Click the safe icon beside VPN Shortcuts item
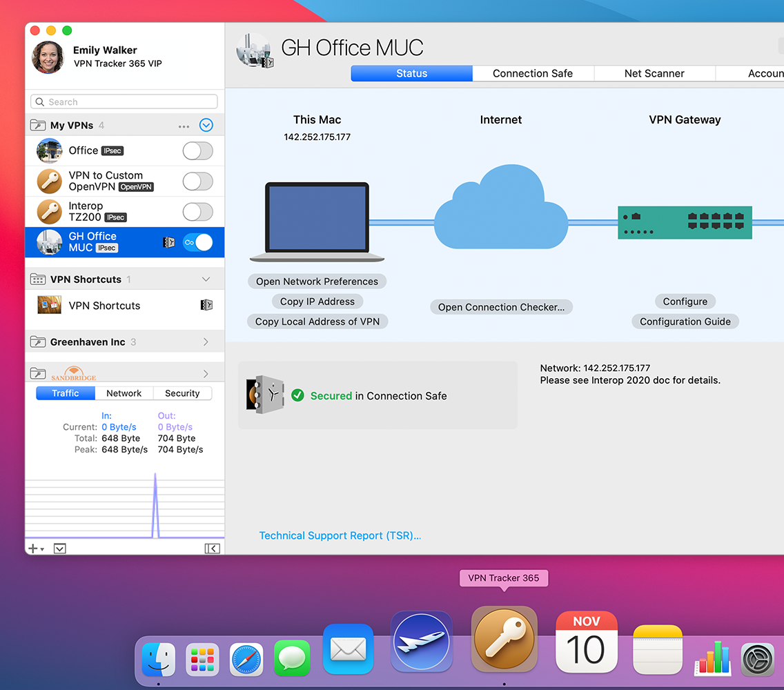 206,305
